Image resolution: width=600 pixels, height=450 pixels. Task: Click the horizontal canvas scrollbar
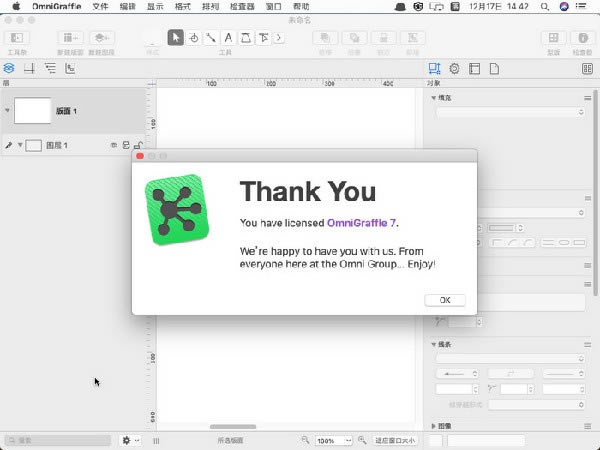tap(233, 427)
